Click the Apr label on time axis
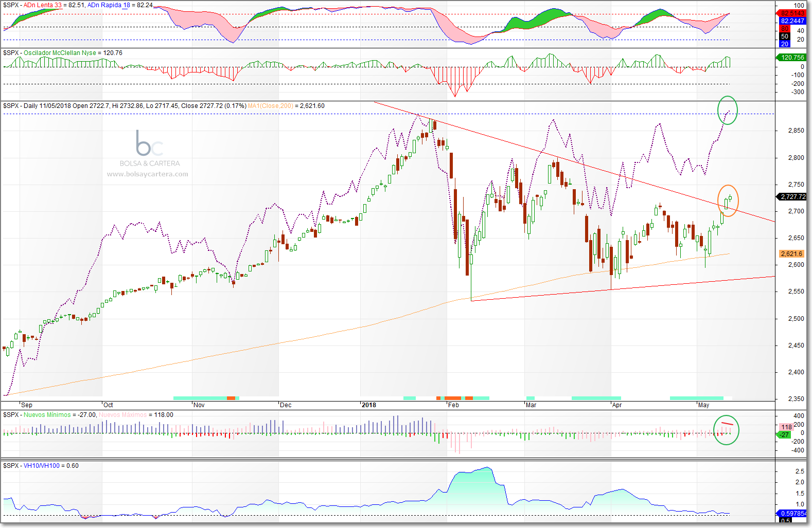Image resolution: width=812 pixels, height=528 pixels. tap(617, 405)
